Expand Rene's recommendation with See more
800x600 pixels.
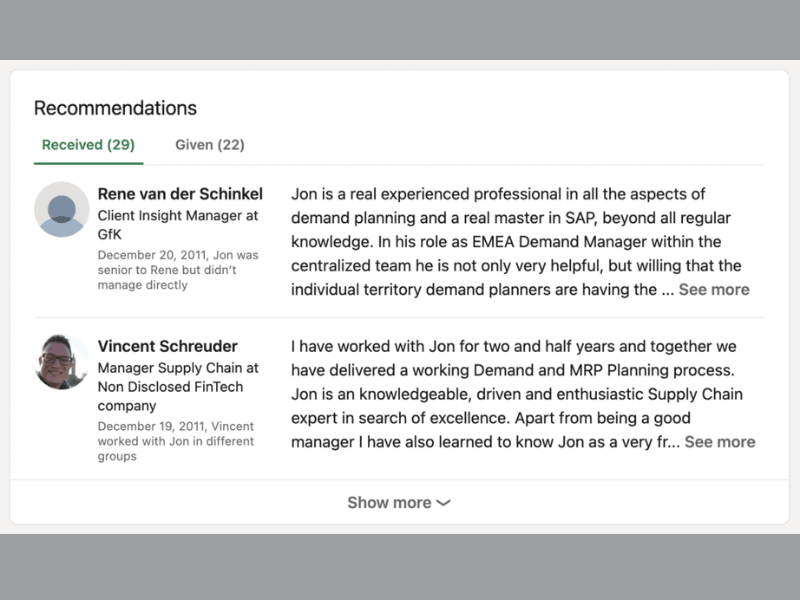click(x=714, y=290)
